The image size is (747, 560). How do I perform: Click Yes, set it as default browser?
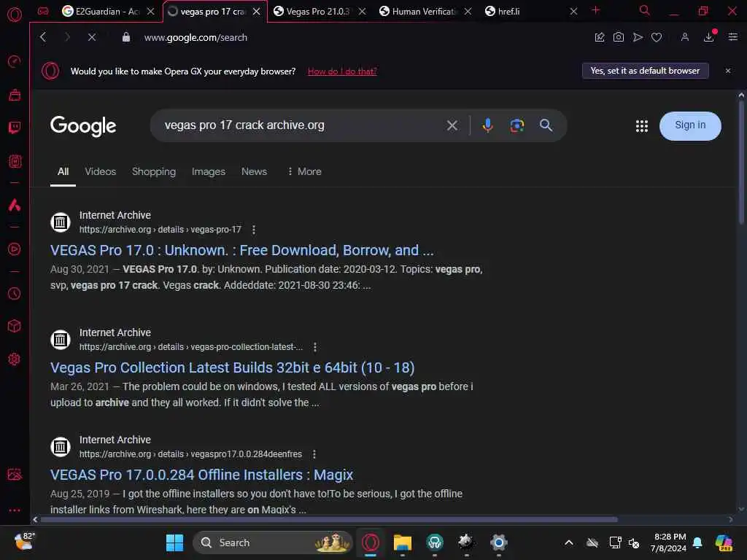coord(645,71)
